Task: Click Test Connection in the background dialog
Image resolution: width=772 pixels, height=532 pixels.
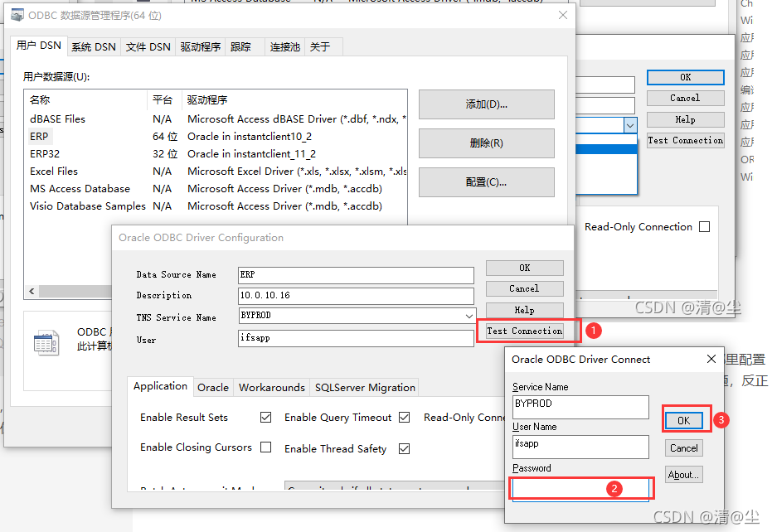Action: (x=685, y=141)
